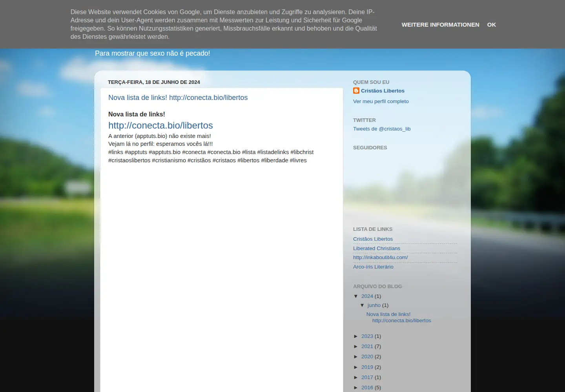Click 'Ver meu perfil completo'
The width and height of the screenshot is (565, 392).
pyautogui.click(x=381, y=101)
